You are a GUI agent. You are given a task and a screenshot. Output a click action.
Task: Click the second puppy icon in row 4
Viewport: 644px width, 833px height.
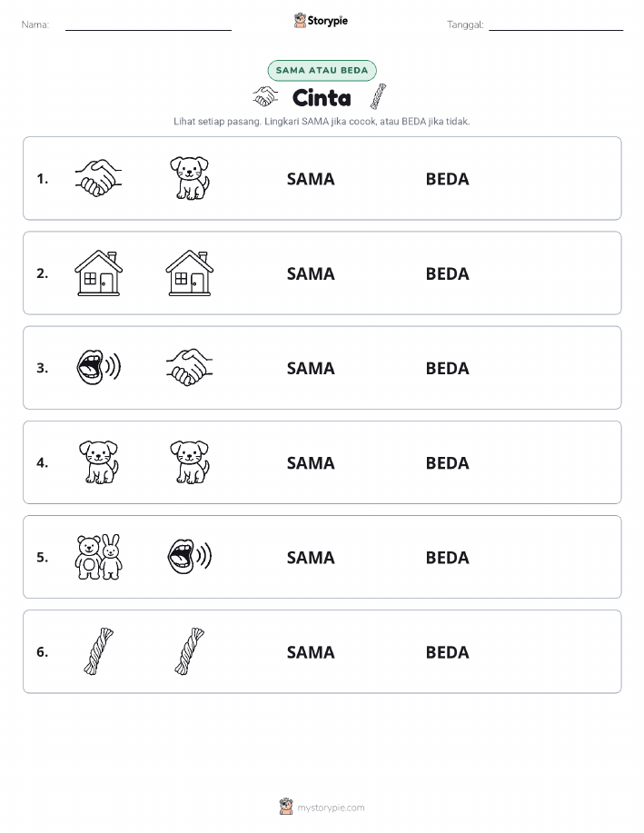190,462
